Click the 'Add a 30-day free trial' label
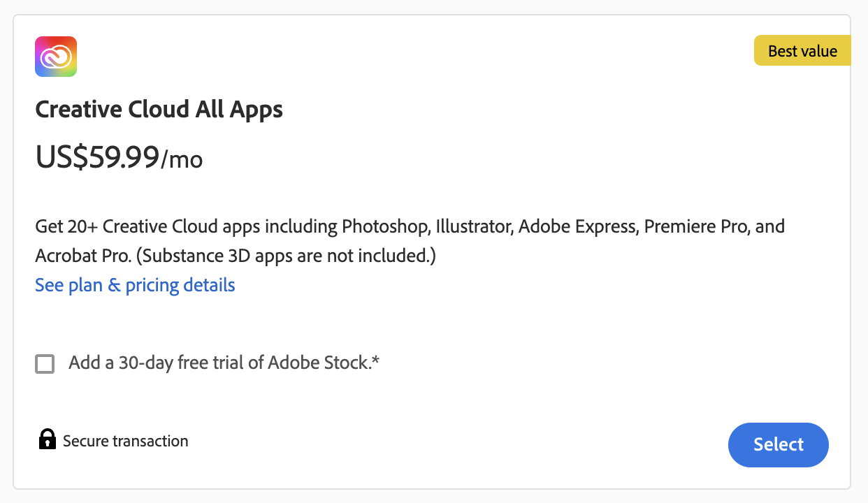 coord(224,363)
